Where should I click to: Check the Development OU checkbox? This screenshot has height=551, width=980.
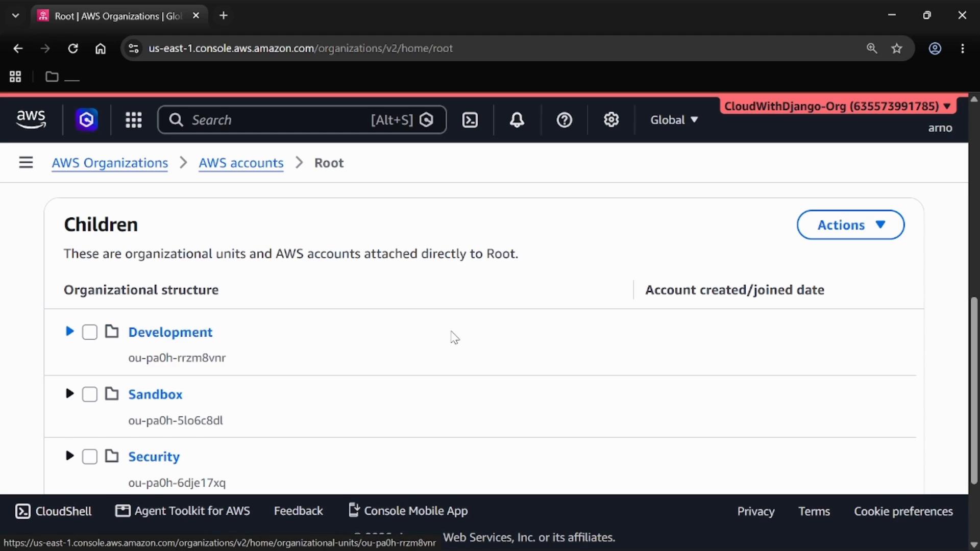(90, 332)
